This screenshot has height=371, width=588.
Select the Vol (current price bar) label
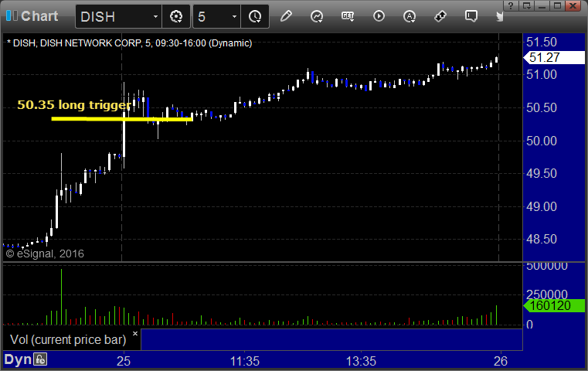(68, 339)
